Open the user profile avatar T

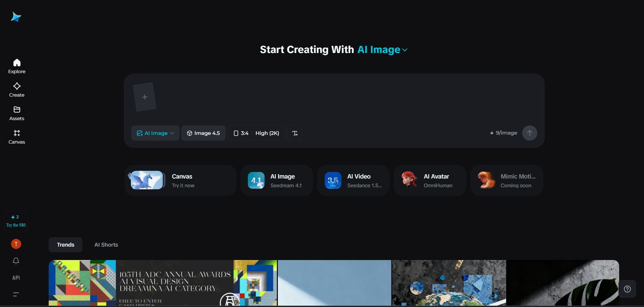pyautogui.click(x=16, y=244)
